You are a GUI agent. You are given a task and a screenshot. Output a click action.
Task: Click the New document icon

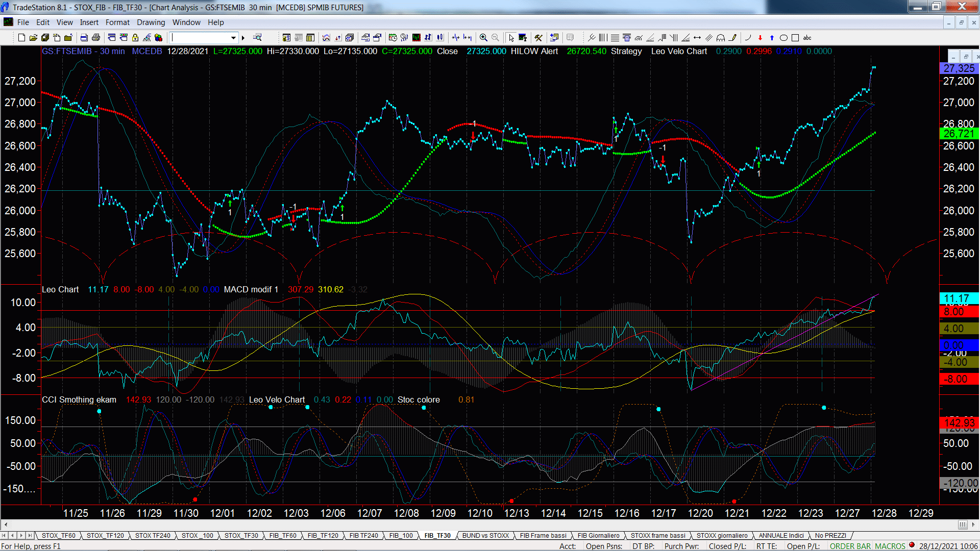coord(21,38)
